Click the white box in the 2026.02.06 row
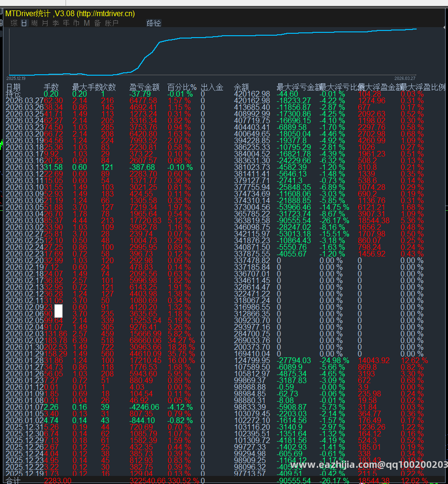Screen dimensions: 448x484 pos(58,311)
